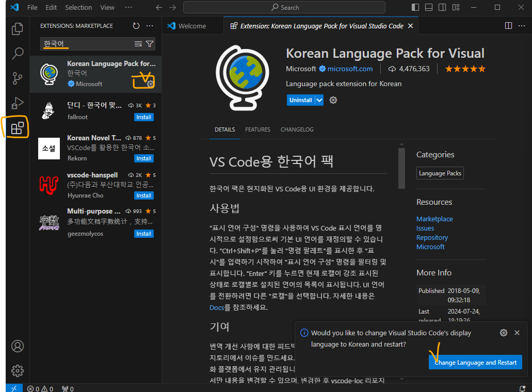The width and height of the screenshot is (532, 392).
Task: Select vscode-hanspell in results list
Action: click(x=95, y=185)
